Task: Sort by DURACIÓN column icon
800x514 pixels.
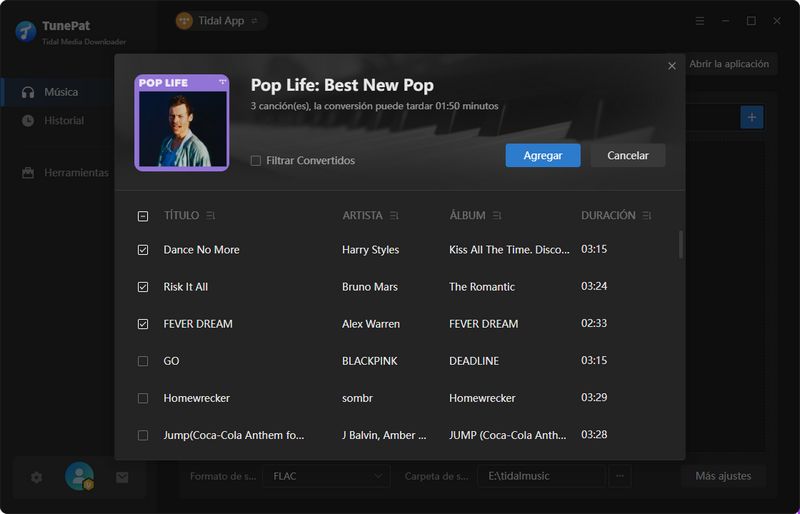Action: click(647, 216)
